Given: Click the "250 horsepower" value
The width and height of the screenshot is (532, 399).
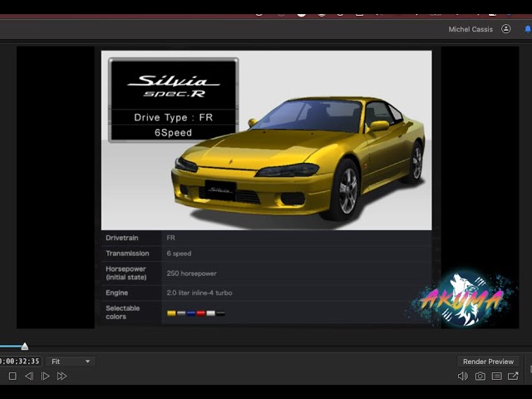Looking at the screenshot, I should [x=191, y=273].
